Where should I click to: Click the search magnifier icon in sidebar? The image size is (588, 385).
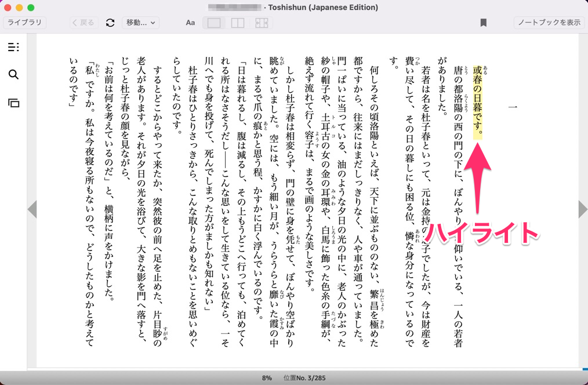click(13, 74)
